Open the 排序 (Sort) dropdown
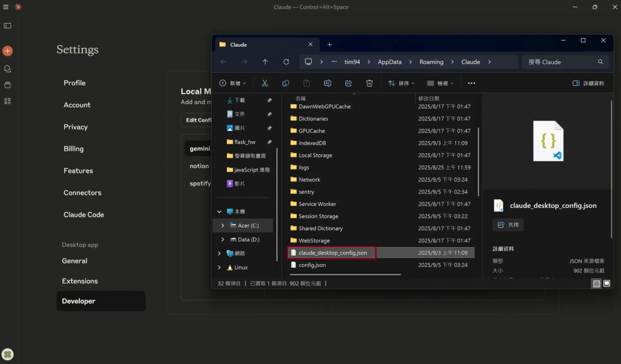Image resolution: width=621 pixels, height=364 pixels. coord(401,83)
